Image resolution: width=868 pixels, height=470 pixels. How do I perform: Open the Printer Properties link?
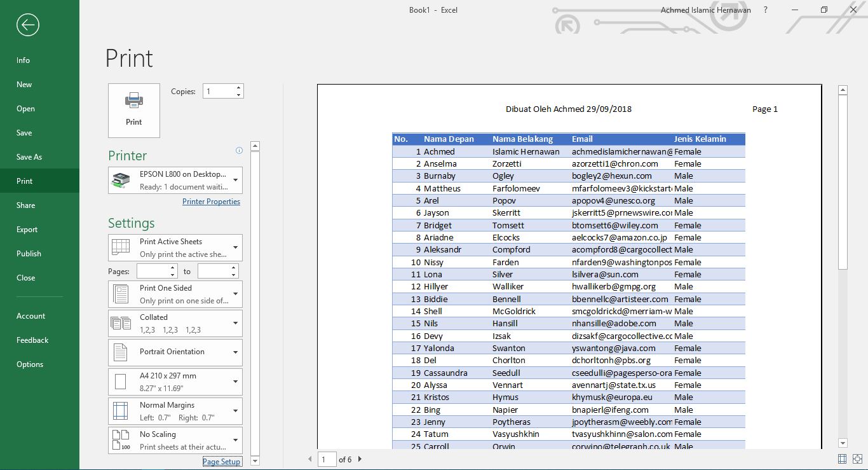click(x=211, y=202)
